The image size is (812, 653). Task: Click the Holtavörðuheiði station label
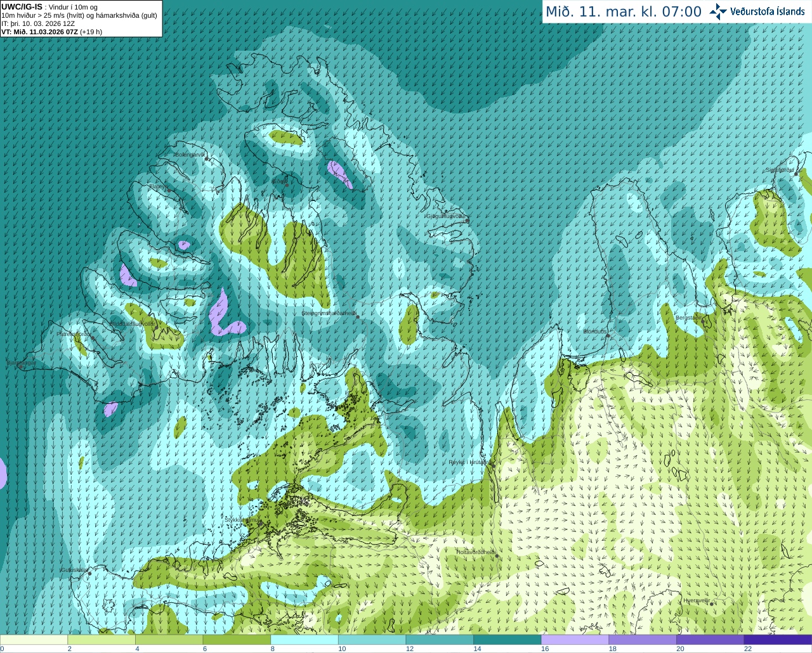pyautogui.click(x=476, y=552)
